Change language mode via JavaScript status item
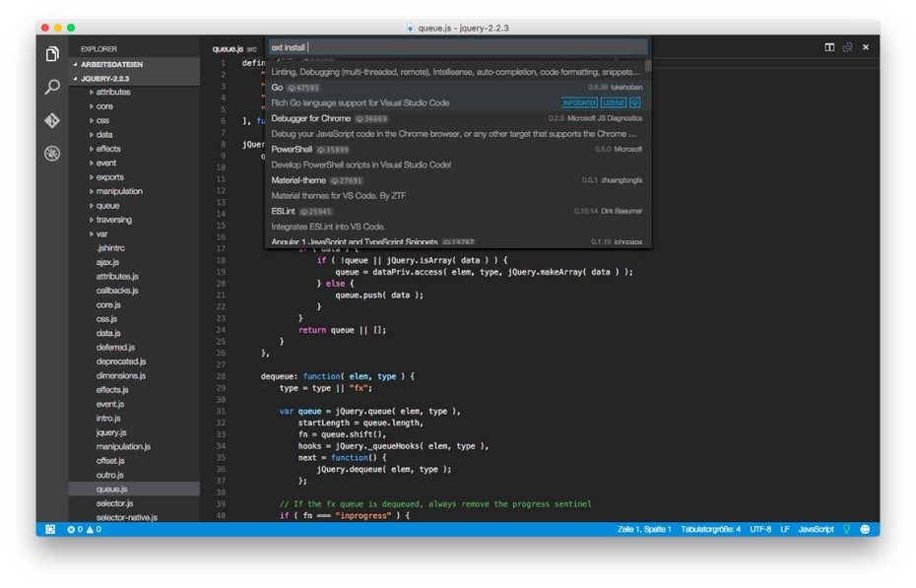 tap(816, 530)
